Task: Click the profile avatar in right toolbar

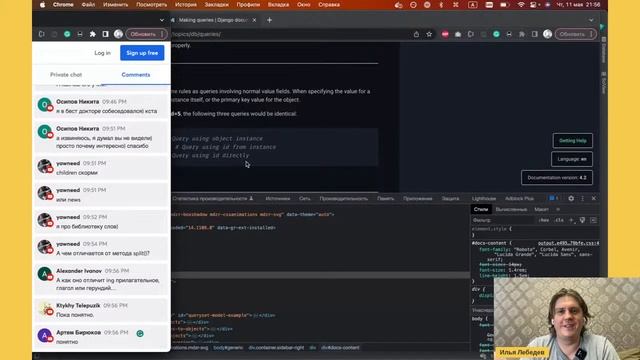Action: point(548,34)
